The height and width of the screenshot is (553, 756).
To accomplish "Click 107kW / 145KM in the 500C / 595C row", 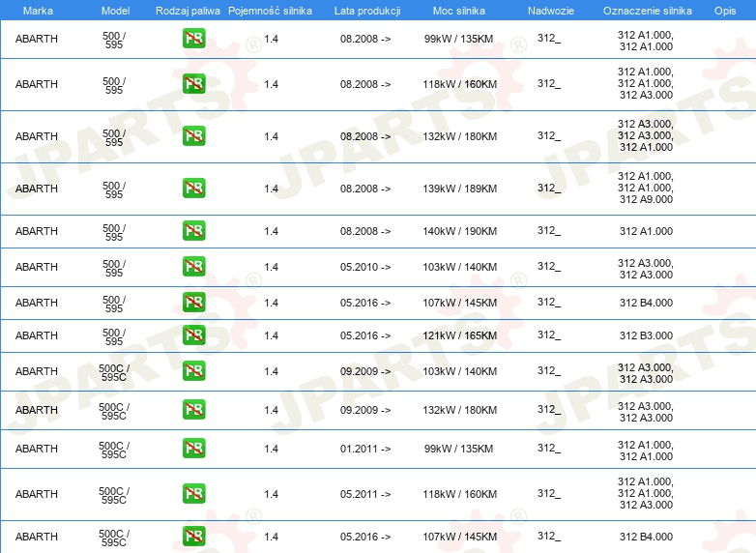I will click(x=459, y=537).
